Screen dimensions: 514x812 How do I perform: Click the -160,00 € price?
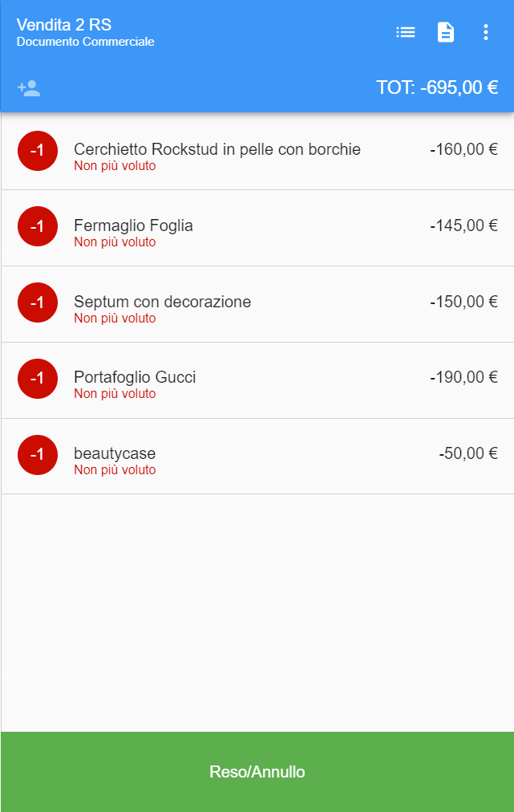click(463, 149)
